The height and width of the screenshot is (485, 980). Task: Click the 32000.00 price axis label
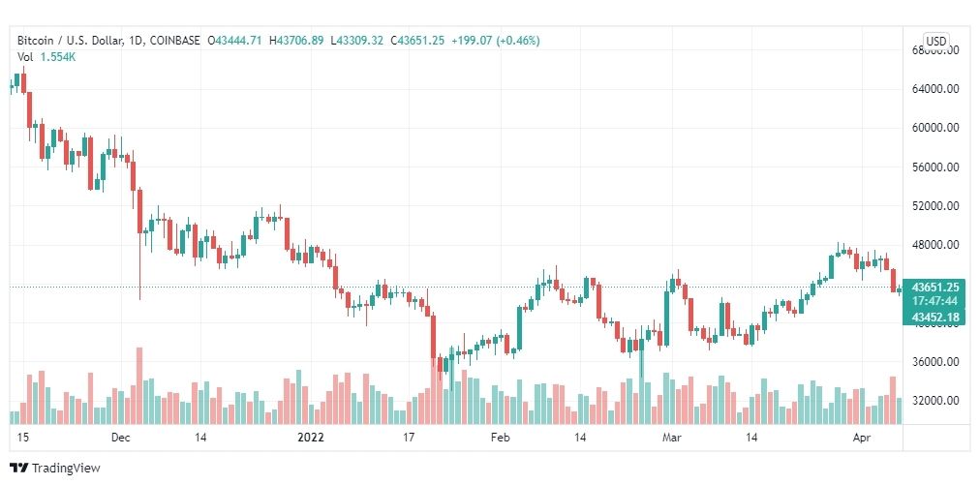[x=935, y=400]
